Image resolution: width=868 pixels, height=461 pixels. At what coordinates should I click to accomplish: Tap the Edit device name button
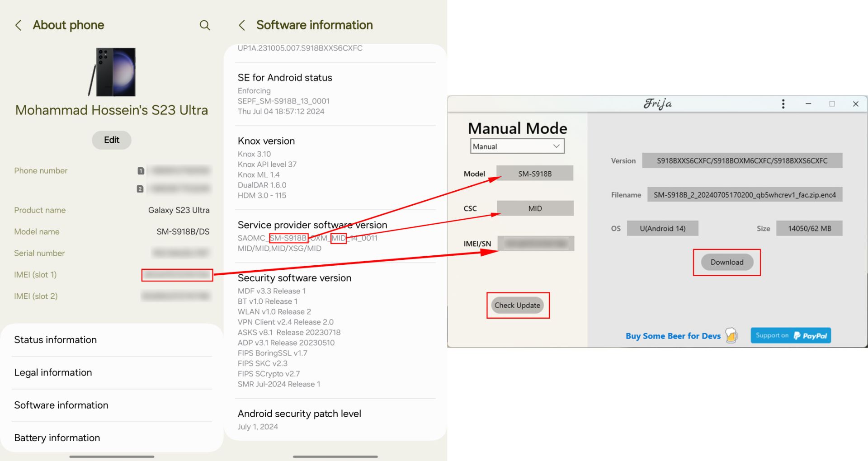112,140
